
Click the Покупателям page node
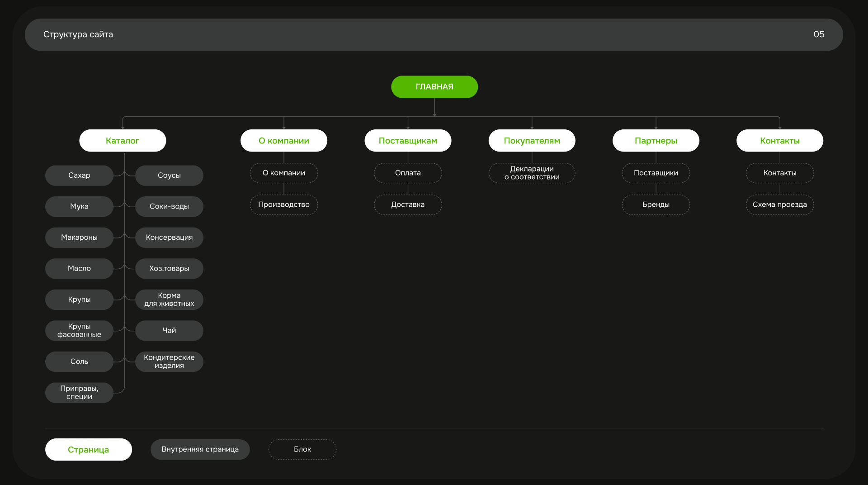(532, 141)
